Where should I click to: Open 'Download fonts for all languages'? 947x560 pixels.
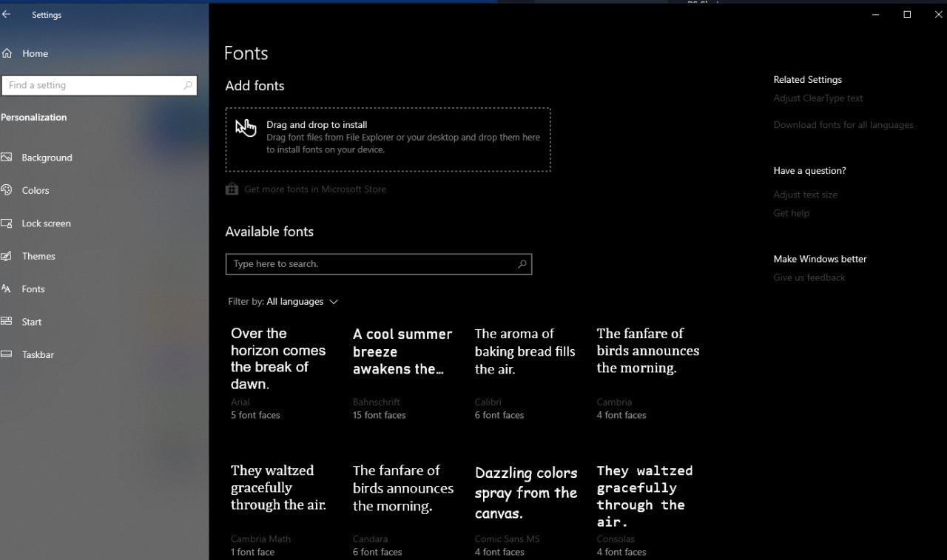[843, 125]
